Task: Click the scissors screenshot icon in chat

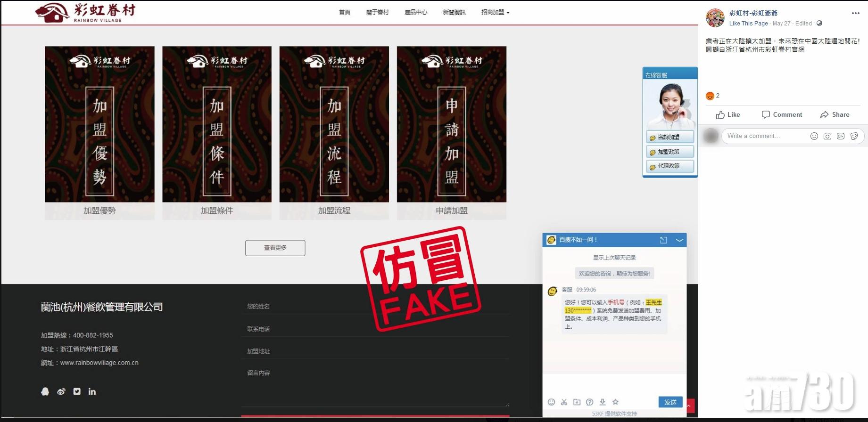Action: point(564,402)
